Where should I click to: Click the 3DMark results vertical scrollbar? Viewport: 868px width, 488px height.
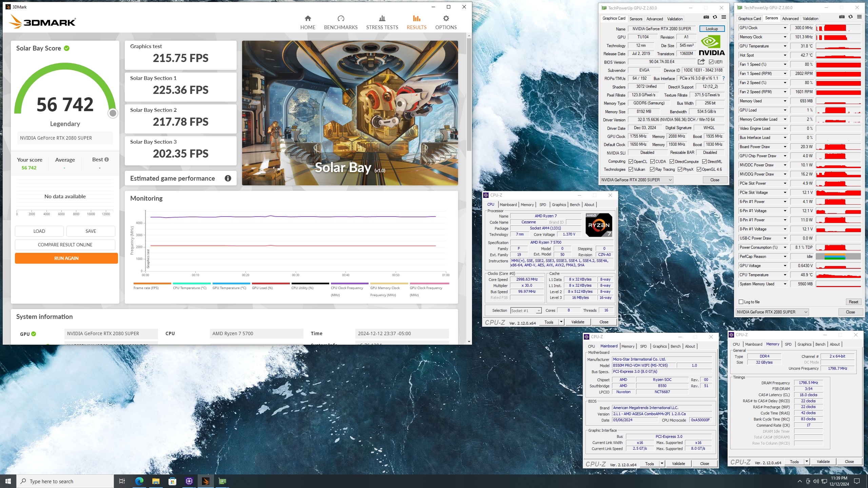[x=469, y=95]
